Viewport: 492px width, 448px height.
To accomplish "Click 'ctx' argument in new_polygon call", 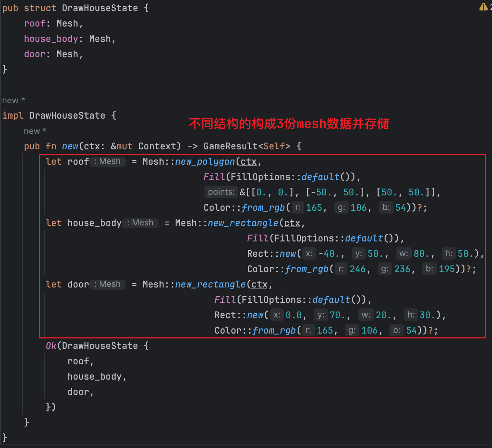I will click(248, 162).
